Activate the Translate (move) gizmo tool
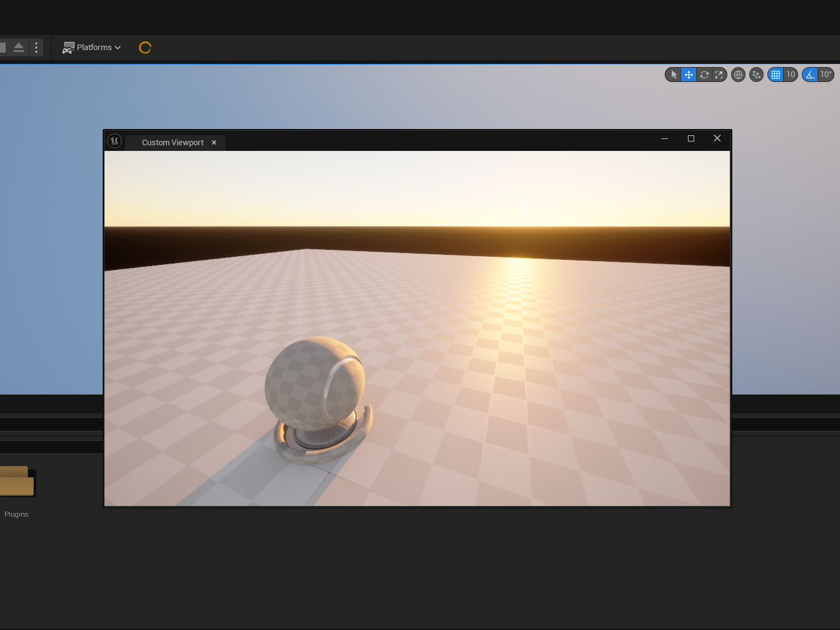The height and width of the screenshot is (630, 840). [689, 75]
